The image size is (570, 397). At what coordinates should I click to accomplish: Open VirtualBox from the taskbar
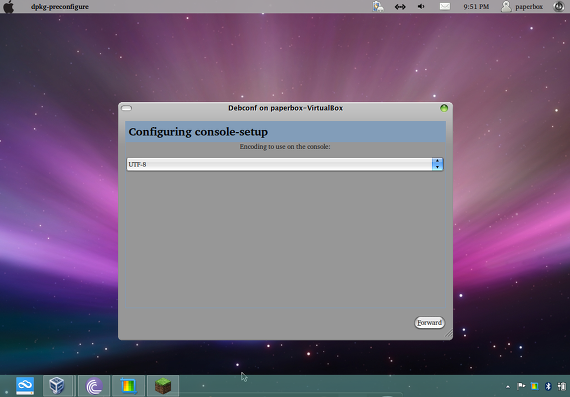pos(57,386)
